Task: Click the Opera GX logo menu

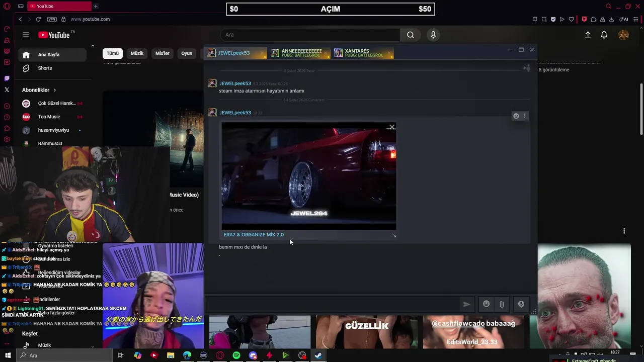Action: click(x=7, y=7)
